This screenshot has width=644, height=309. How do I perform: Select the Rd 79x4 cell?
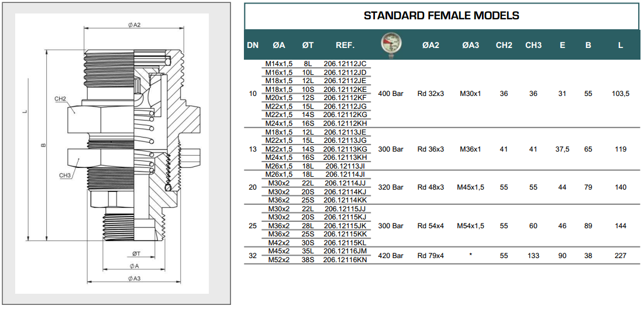(x=431, y=256)
